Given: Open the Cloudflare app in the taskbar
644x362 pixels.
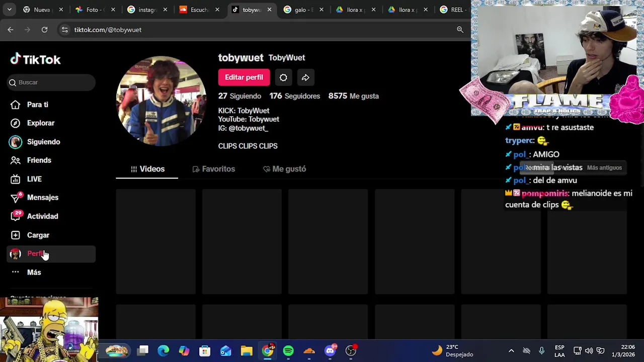Looking at the screenshot, I should pyautogui.click(x=309, y=350).
